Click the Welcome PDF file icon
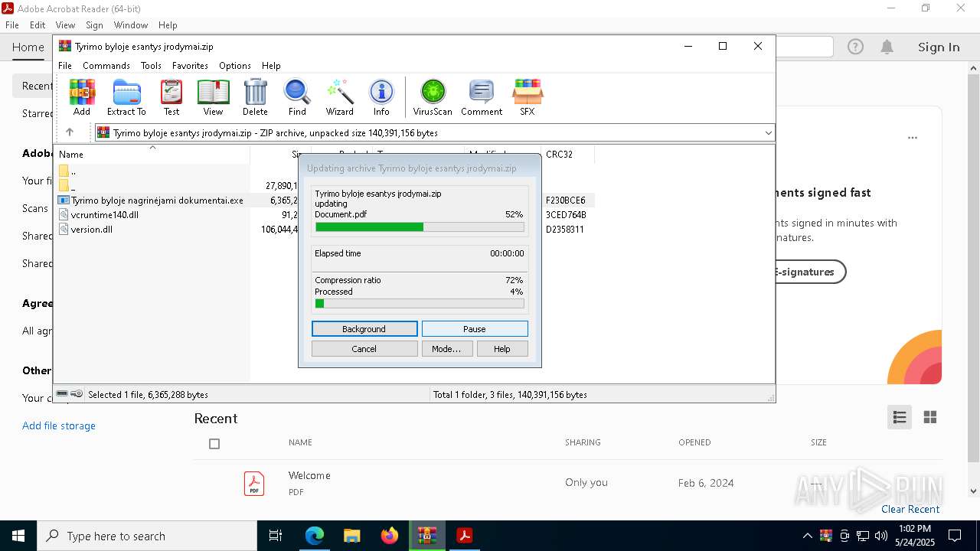980x551 pixels. [x=254, y=484]
